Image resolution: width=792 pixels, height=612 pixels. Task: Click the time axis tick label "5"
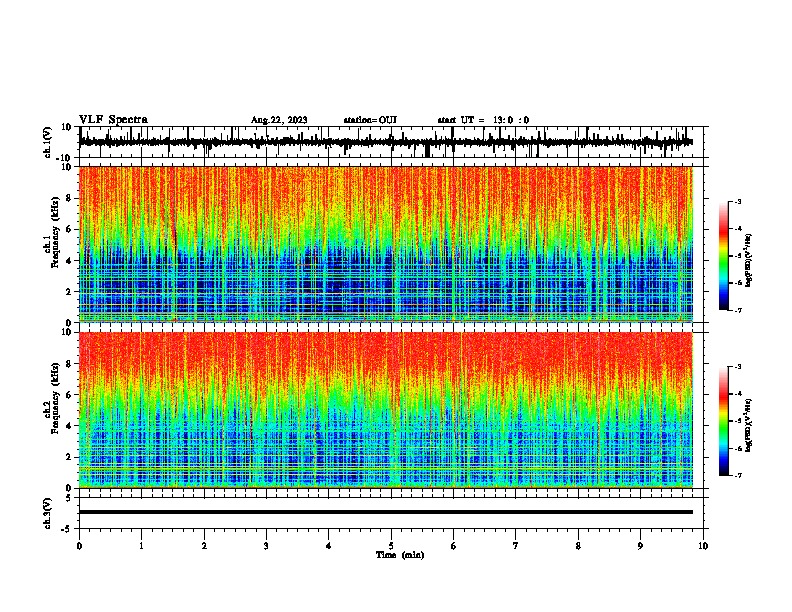[391, 546]
